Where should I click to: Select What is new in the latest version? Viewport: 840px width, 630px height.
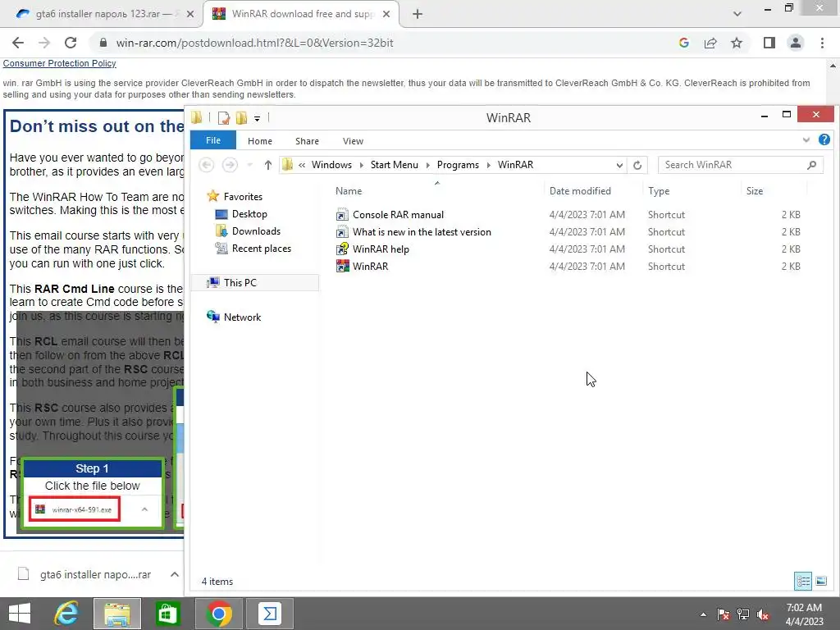click(421, 232)
